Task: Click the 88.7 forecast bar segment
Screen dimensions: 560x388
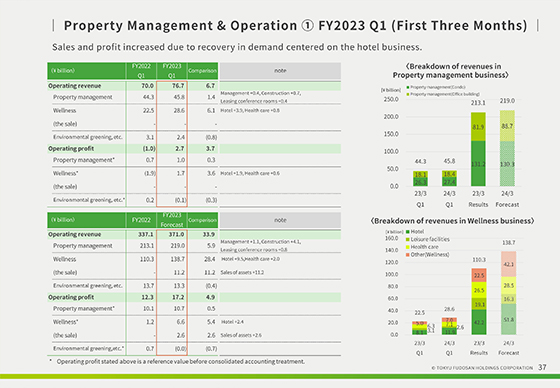Action: click(507, 126)
